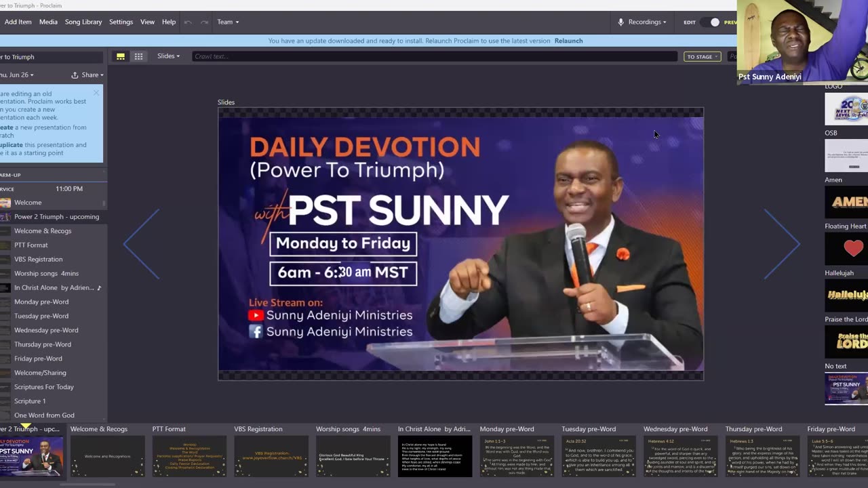Click Wednesday pre-Word filmstrip thumbnail
The image size is (868, 488).
(x=680, y=456)
